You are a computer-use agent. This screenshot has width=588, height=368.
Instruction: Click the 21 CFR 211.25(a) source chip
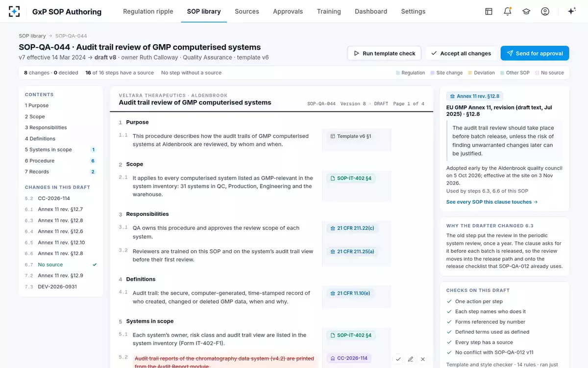[x=352, y=252]
